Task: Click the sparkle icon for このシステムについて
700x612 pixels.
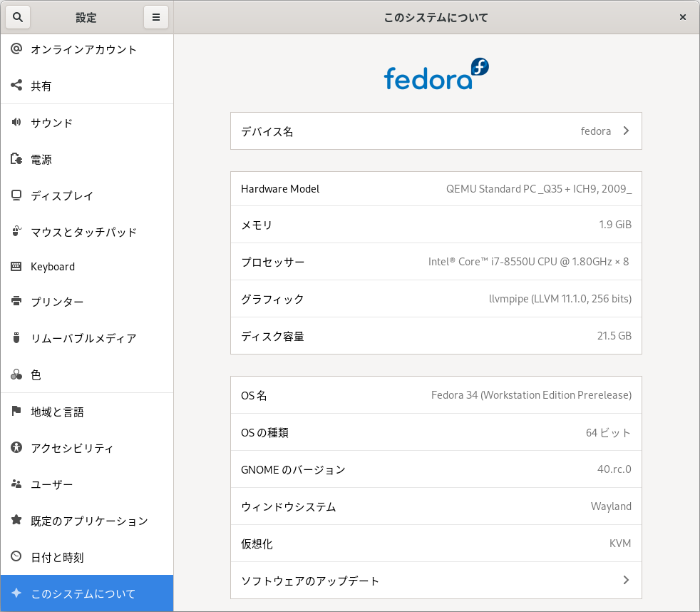Action: pos(16,593)
